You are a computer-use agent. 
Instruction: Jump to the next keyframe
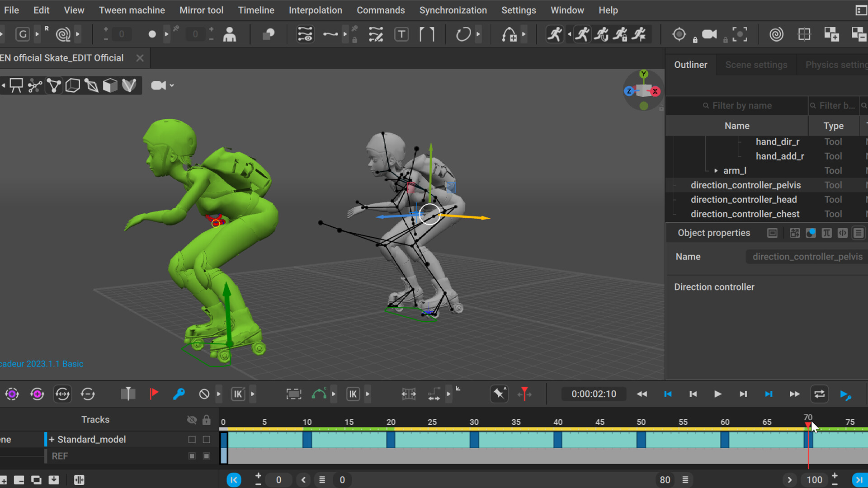click(769, 394)
